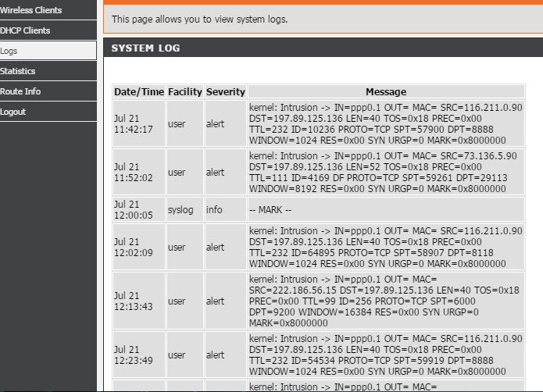Click the SYSTEM LOG section title

point(146,48)
